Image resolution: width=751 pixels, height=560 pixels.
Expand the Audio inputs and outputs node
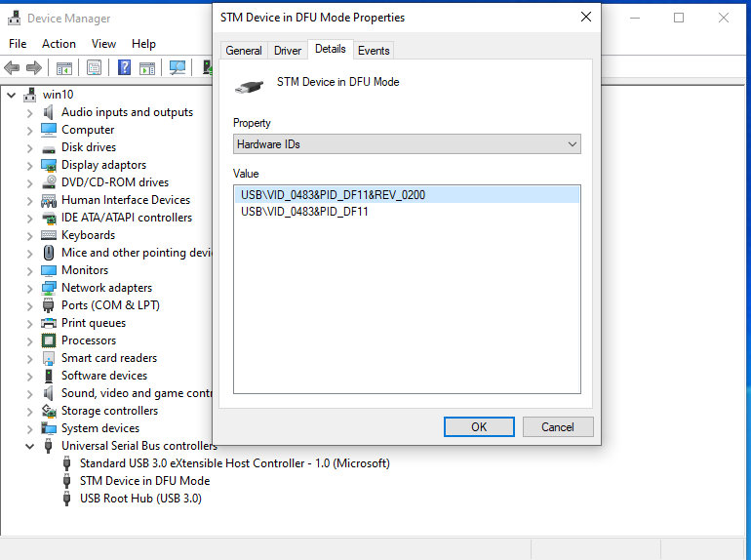29,113
